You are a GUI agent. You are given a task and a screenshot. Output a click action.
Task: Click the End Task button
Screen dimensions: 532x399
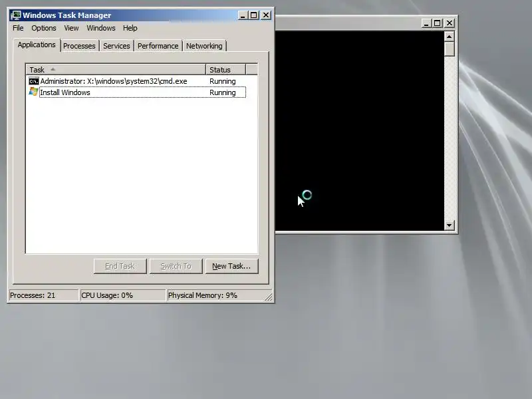120,266
